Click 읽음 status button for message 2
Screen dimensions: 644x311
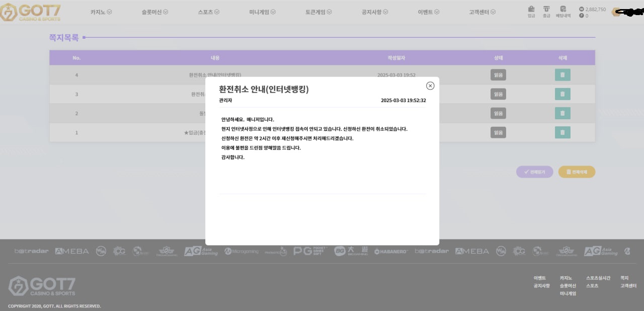point(498,113)
